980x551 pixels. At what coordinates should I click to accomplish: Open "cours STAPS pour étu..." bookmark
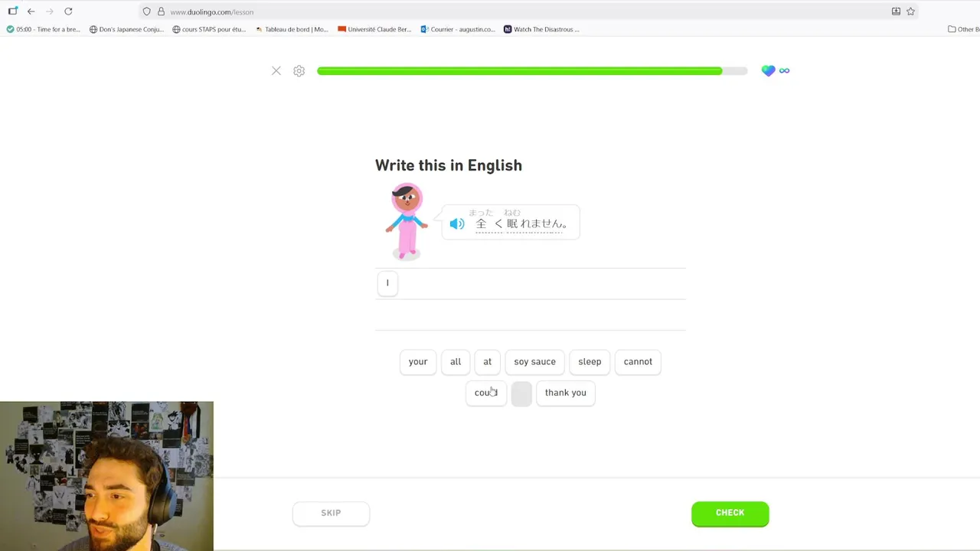tap(209, 29)
